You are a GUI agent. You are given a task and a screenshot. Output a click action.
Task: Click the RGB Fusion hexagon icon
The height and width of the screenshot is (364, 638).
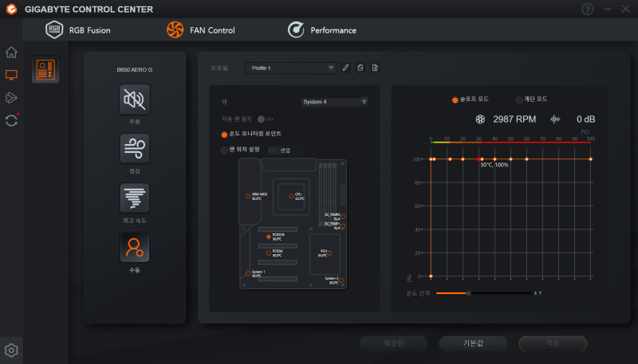54,29
